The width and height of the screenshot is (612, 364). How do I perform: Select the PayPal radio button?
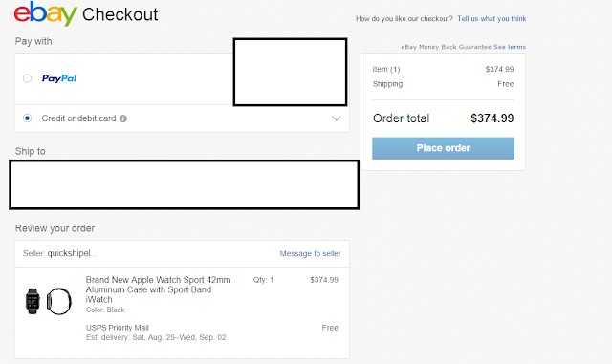tap(27, 78)
